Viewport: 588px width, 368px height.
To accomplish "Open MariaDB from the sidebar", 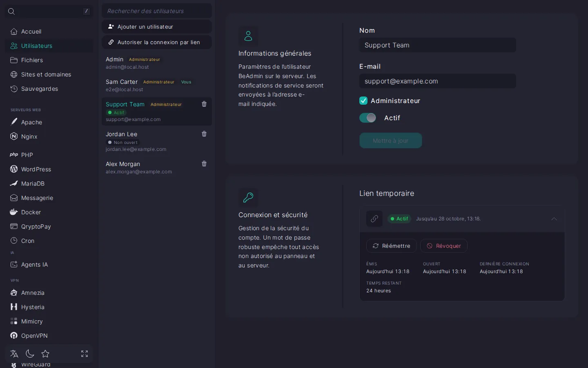I will coord(49,184).
